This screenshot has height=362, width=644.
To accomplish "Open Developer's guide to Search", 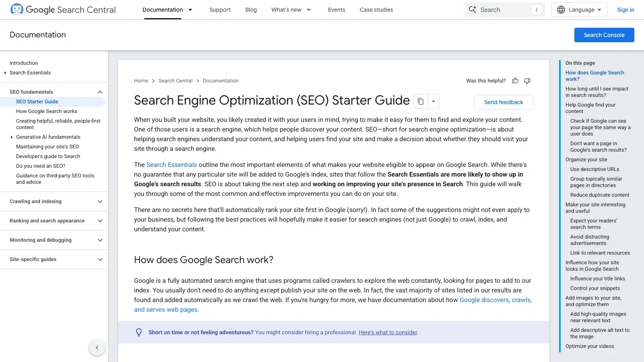I will 48,156.
